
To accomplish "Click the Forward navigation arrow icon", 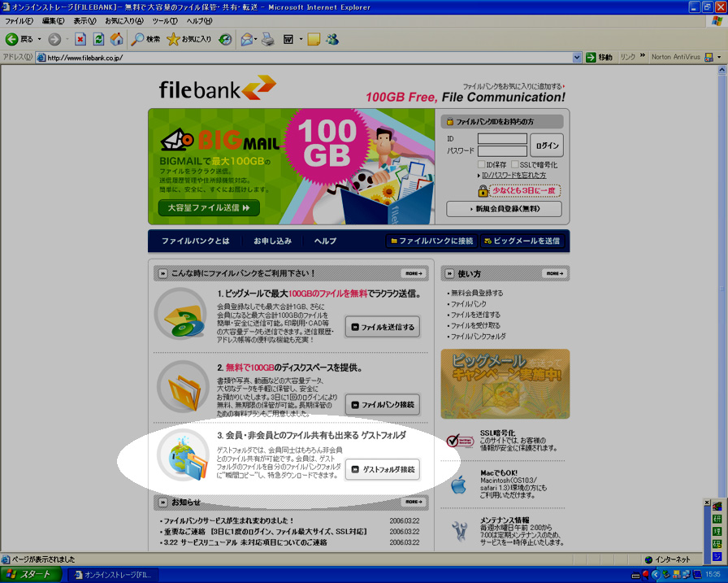I will (x=54, y=40).
